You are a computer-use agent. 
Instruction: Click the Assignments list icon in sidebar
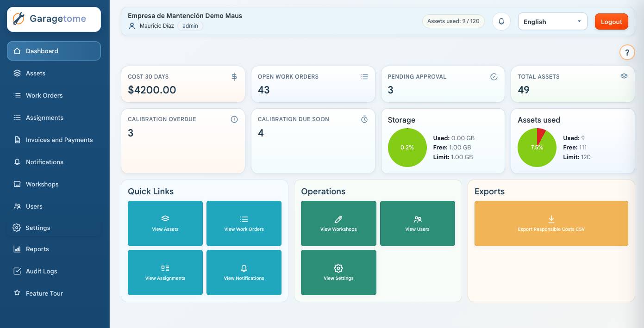click(x=17, y=118)
